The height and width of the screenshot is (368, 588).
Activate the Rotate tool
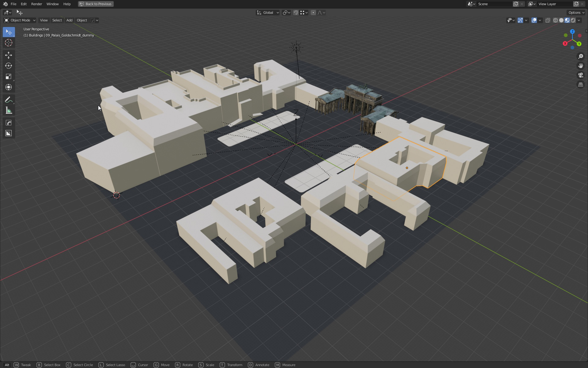click(x=9, y=66)
